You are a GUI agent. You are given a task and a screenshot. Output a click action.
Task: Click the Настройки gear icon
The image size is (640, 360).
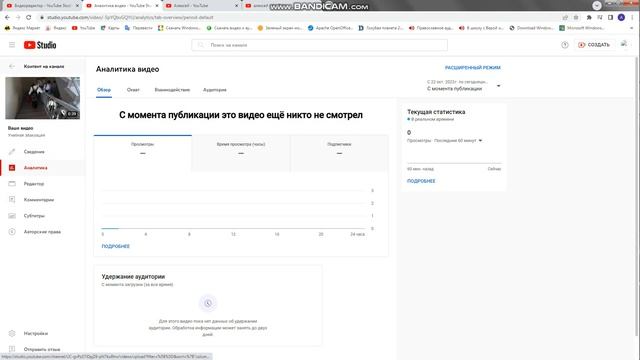(12, 333)
